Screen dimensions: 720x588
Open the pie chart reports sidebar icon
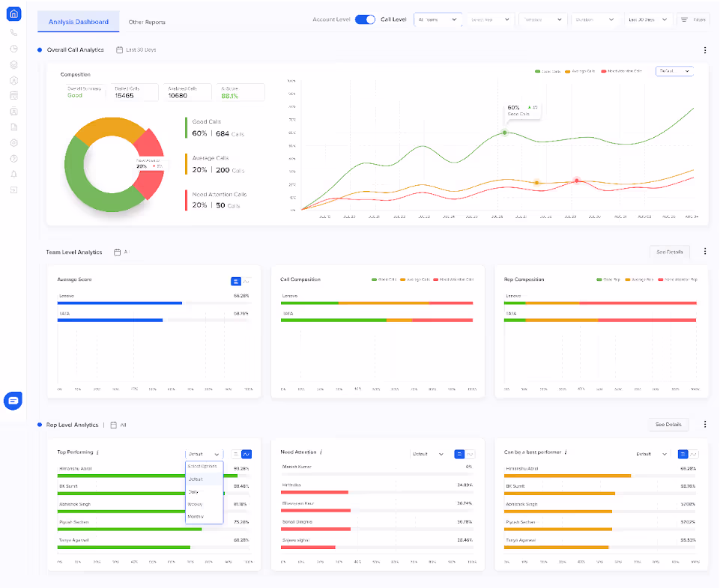click(13, 49)
